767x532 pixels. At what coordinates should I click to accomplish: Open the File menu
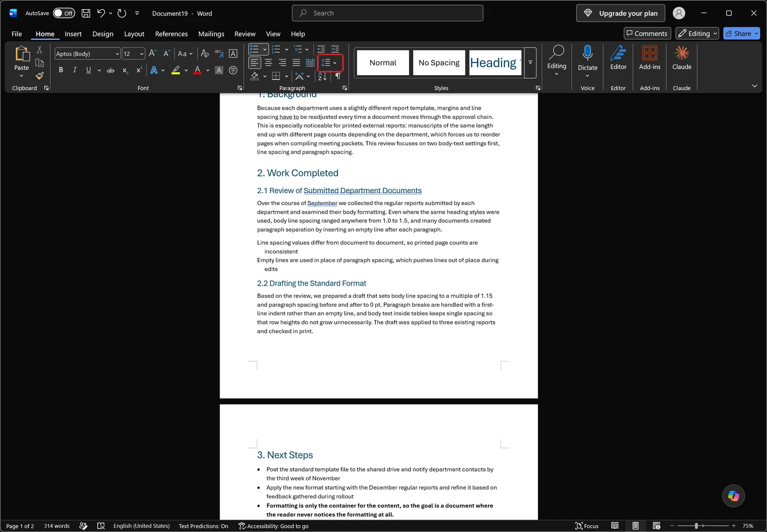[x=17, y=34]
